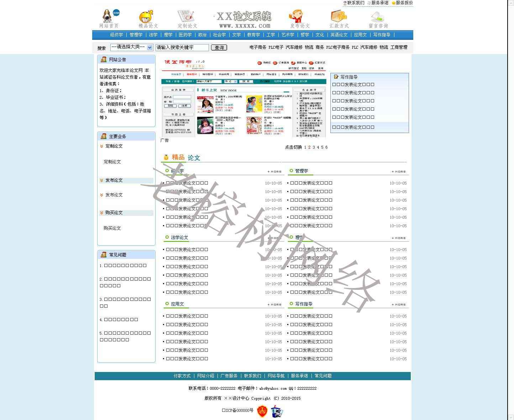514x420 pixels.
Task: Open the 付款方式 footer link
Action: pos(182,376)
